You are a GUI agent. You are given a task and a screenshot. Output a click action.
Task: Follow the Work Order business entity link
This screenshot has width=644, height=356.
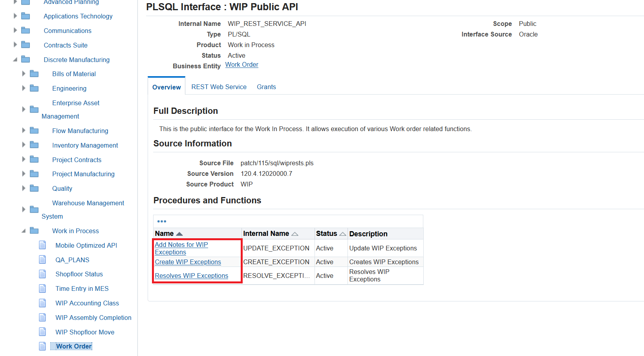click(x=241, y=64)
